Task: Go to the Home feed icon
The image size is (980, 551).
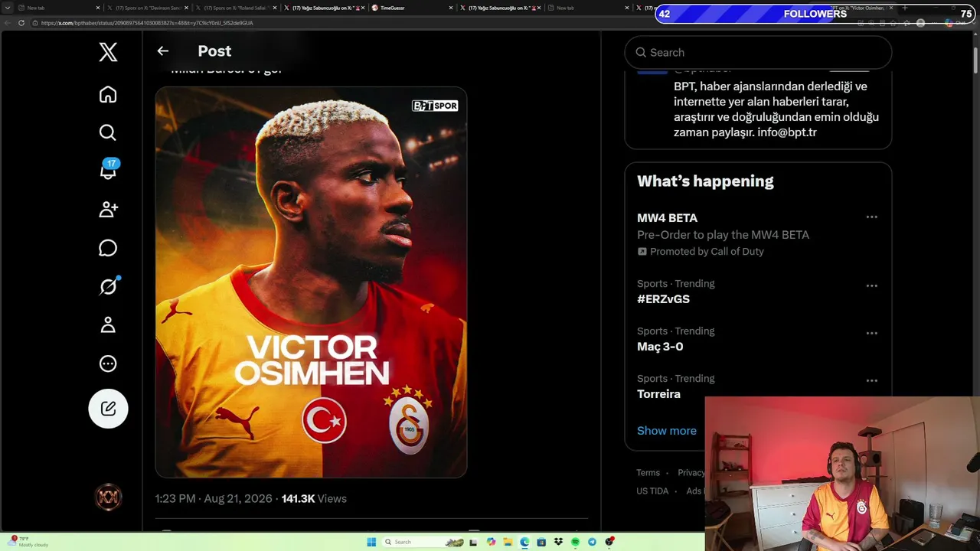Action: 108,94
